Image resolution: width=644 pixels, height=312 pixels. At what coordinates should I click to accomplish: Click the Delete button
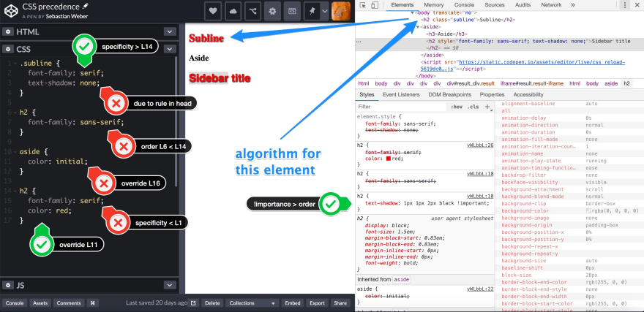click(x=212, y=303)
